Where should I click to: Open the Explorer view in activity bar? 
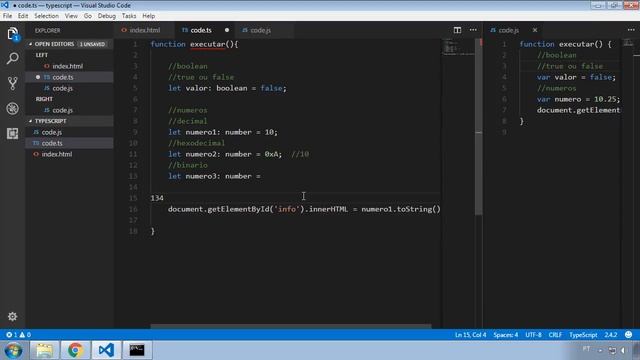pos(12,34)
